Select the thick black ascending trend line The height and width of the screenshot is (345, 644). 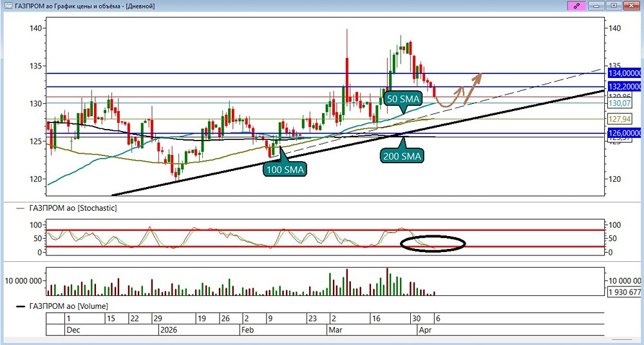pyautogui.click(x=357, y=144)
